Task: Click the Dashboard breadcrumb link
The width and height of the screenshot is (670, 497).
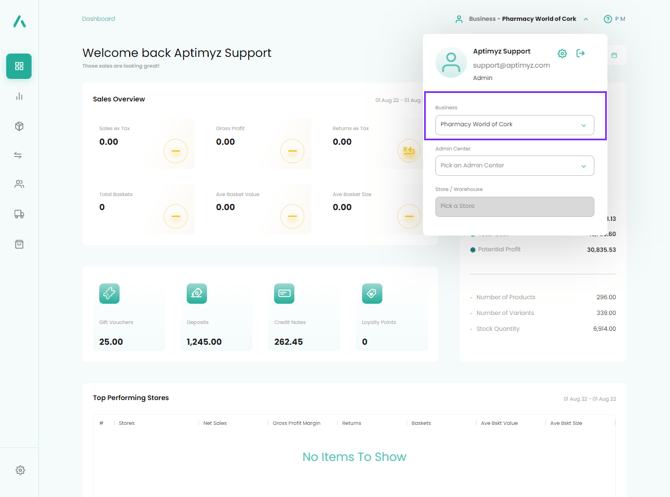Action: 98,19
